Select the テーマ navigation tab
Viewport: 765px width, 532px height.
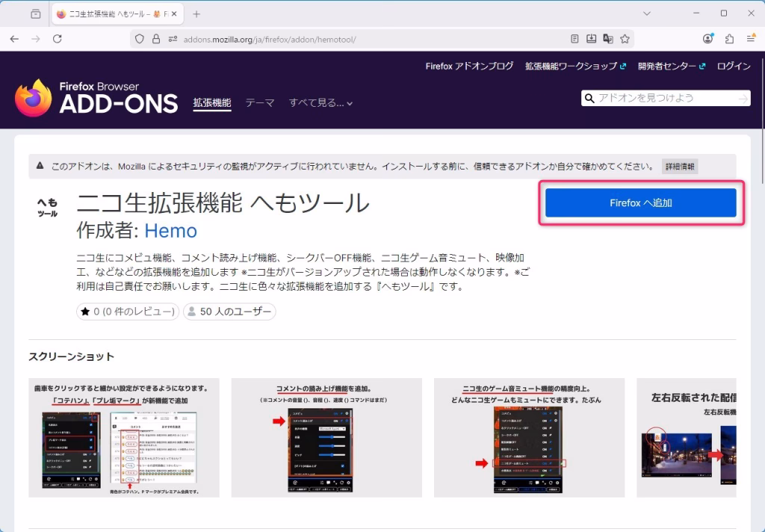260,103
